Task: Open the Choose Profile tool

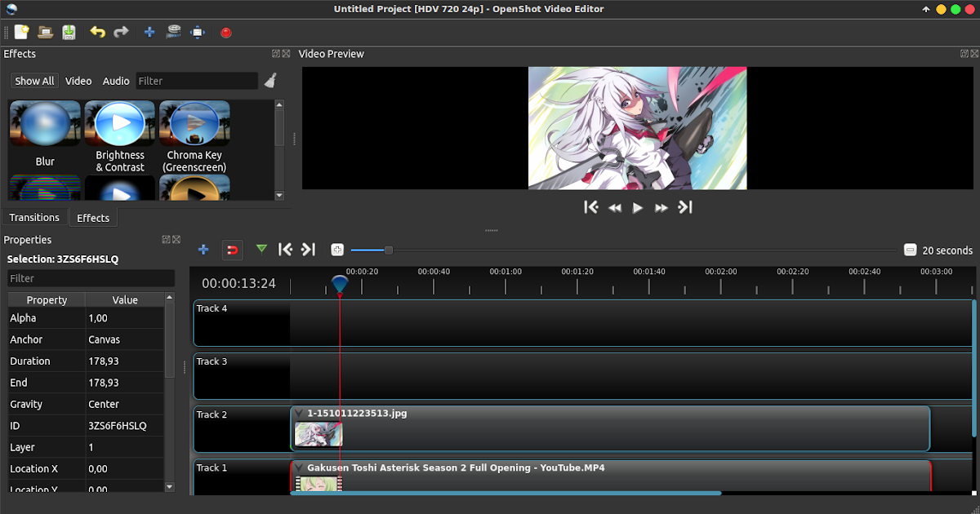Action: tap(174, 32)
